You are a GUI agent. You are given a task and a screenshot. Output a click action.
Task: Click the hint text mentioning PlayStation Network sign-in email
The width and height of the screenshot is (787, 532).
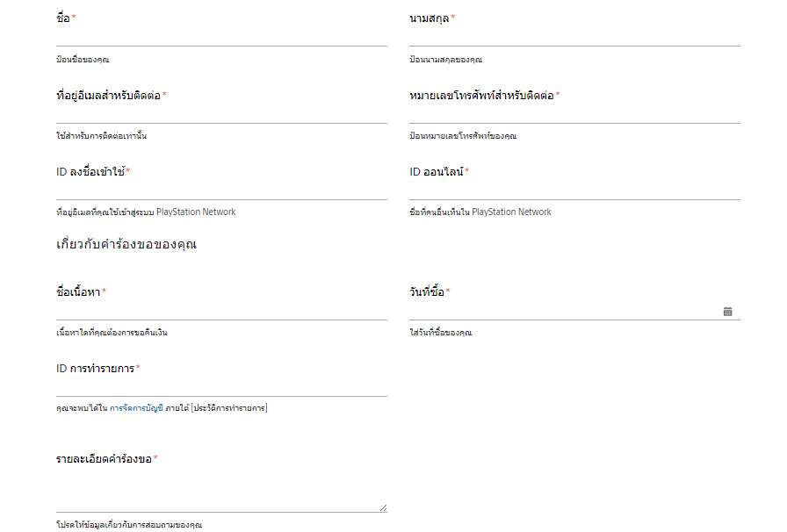click(x=146, y=212)
